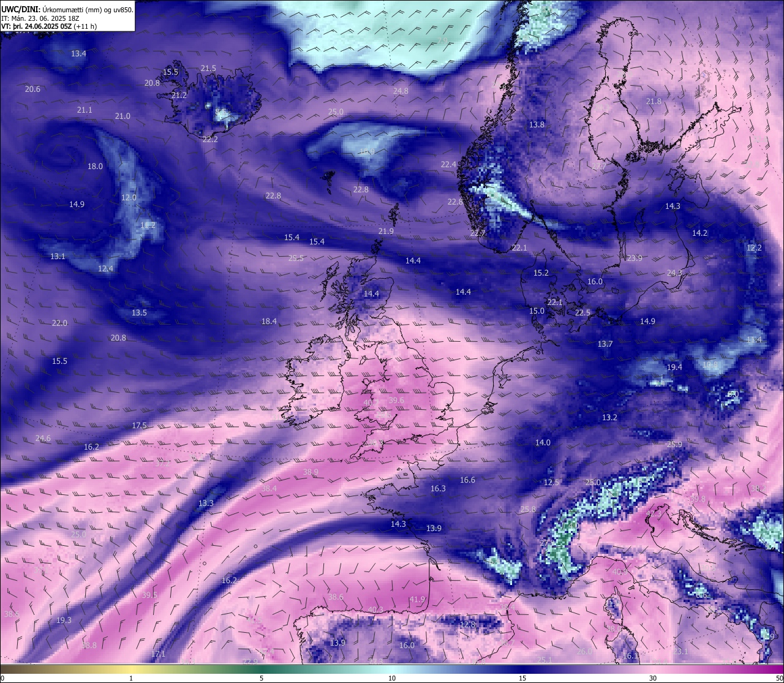Viewport: 784px width, 683px height.
Task: Click the 17.5 value label
Action: [139, 426]
